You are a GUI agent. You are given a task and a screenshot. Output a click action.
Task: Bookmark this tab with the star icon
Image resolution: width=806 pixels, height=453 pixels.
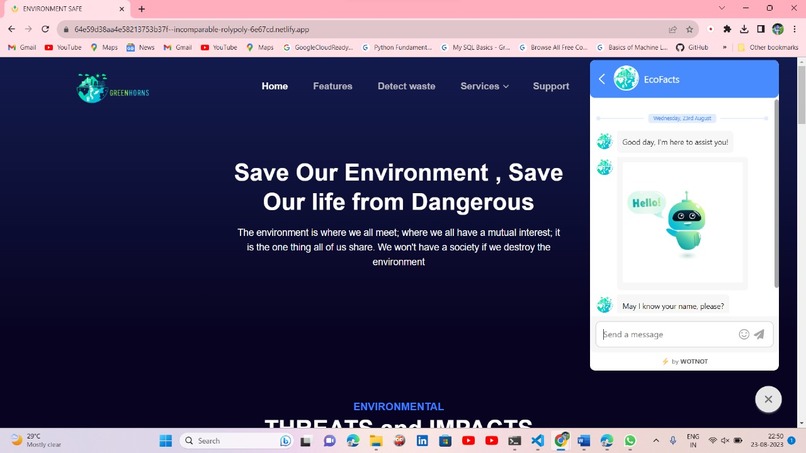689,29
